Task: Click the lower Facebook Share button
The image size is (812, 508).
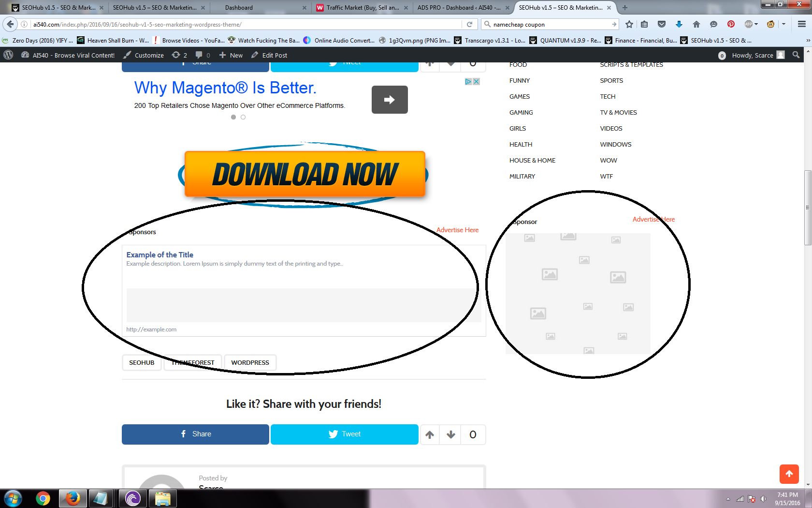Action: tap(195, 434)
